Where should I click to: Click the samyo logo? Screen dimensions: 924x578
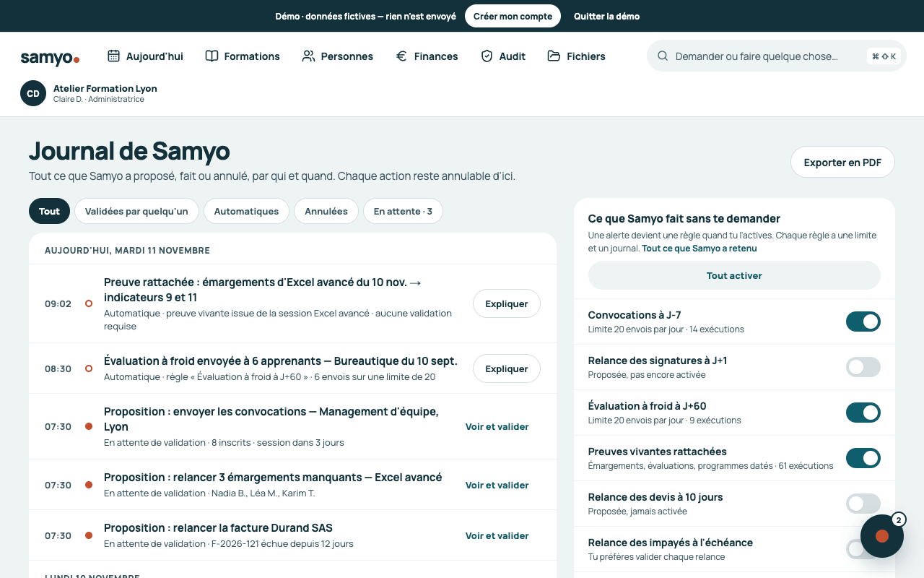click(50, 57)
